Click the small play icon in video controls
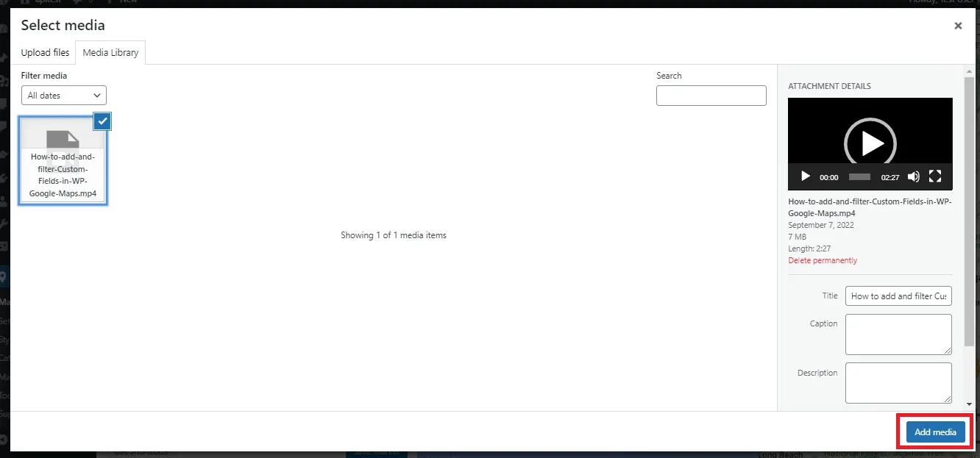 (805, 176)
